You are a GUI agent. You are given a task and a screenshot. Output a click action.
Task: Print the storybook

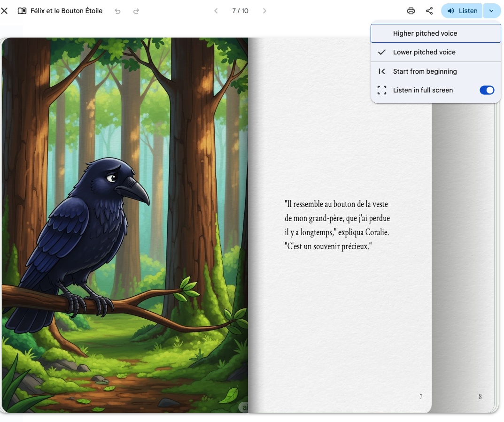point(411,11)
